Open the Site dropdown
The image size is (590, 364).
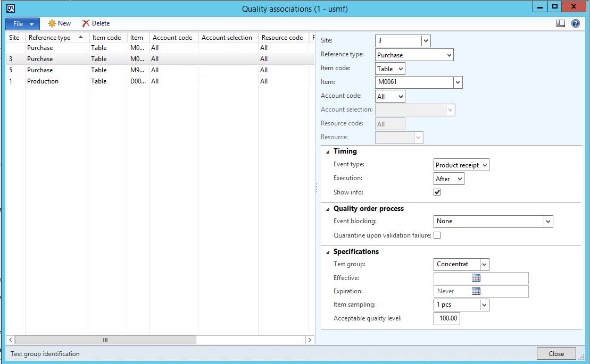click(427, 40)
